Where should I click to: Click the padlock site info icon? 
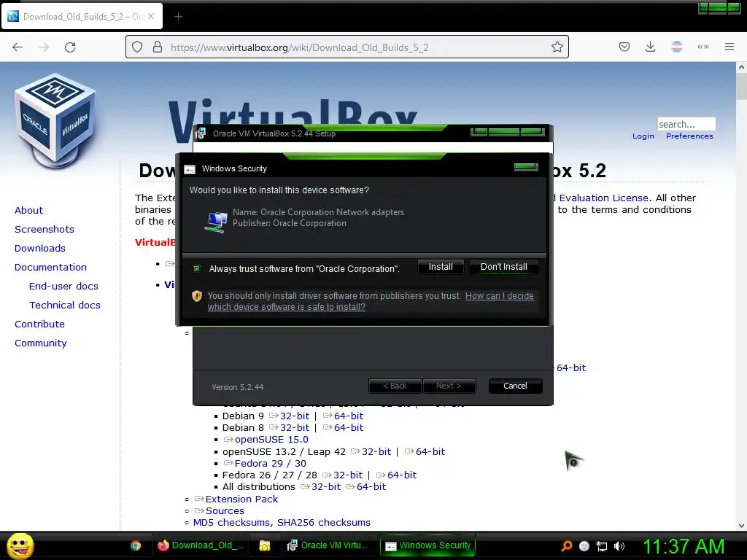coord(158,47)
